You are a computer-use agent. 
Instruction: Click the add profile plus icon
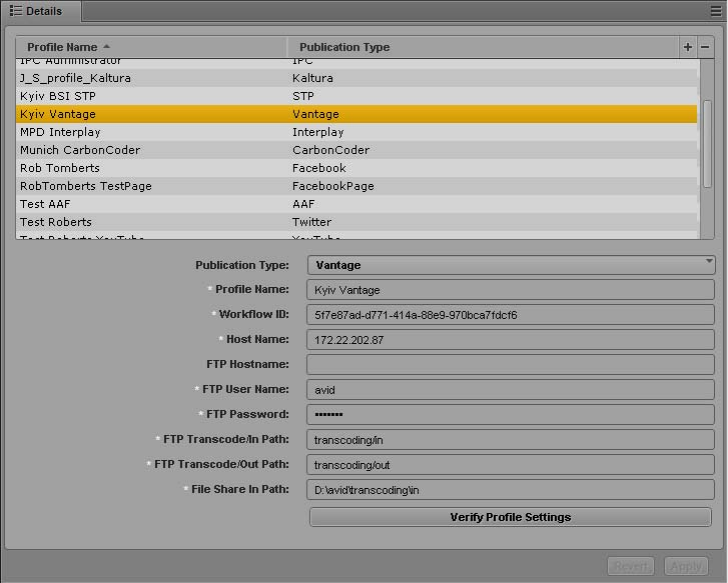[687, 47]
